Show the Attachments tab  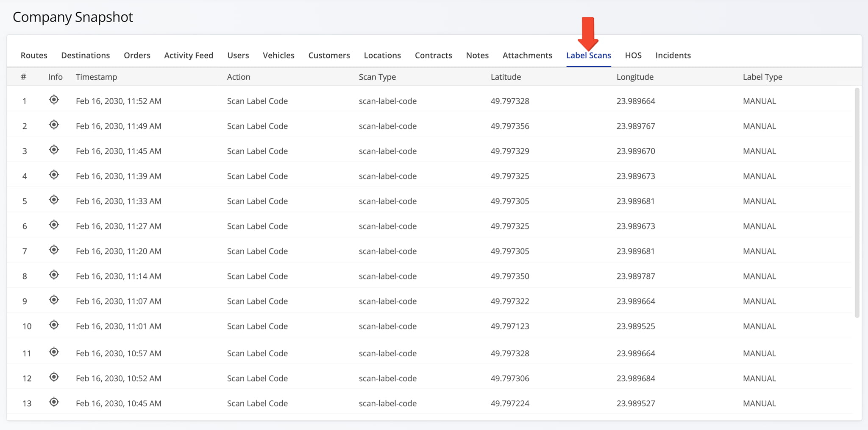click(x=527, y=55)
